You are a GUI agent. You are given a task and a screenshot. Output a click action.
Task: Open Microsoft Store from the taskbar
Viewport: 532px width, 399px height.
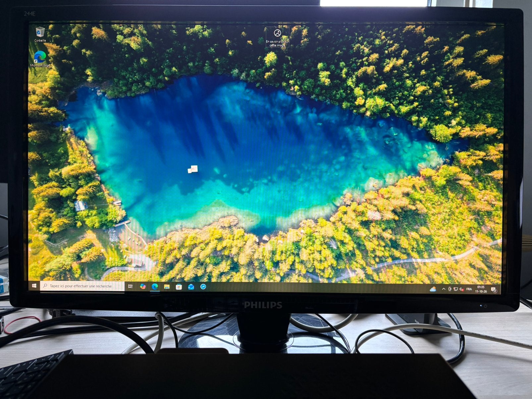click(179, 287)
